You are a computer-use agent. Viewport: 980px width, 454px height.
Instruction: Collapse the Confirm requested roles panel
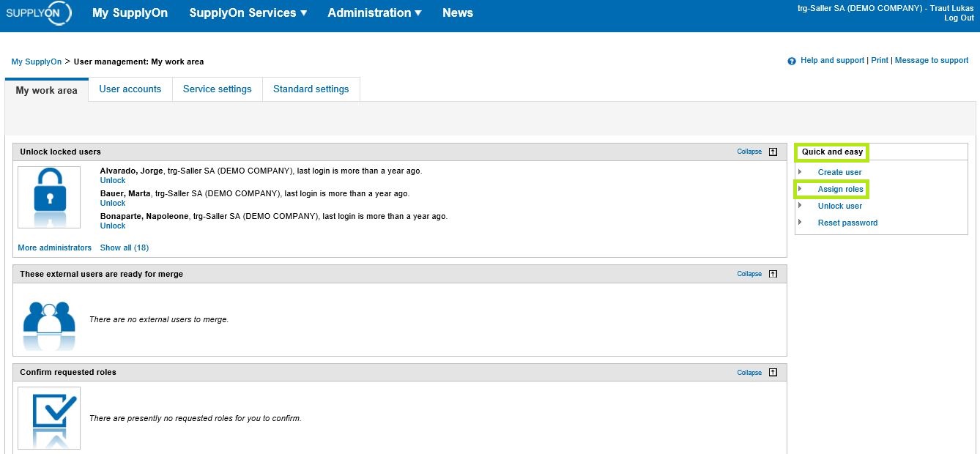point(749,372)
